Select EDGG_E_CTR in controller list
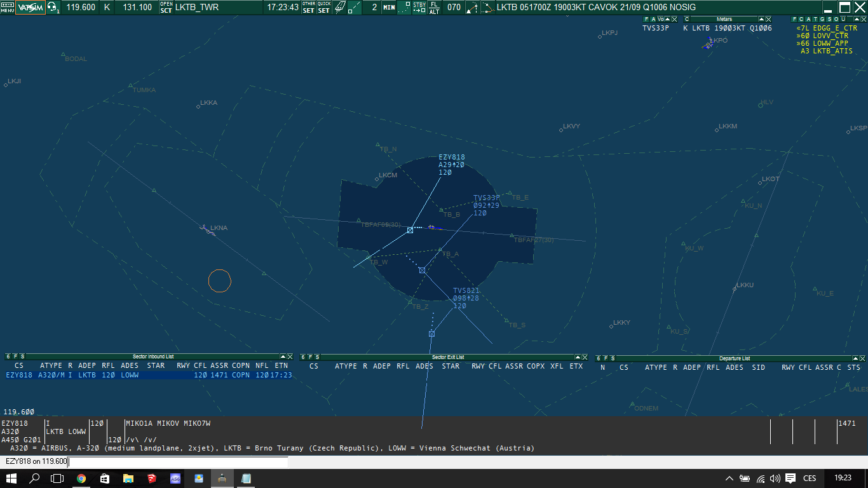This screenshot has width=868, height=488. click(827, 28)
